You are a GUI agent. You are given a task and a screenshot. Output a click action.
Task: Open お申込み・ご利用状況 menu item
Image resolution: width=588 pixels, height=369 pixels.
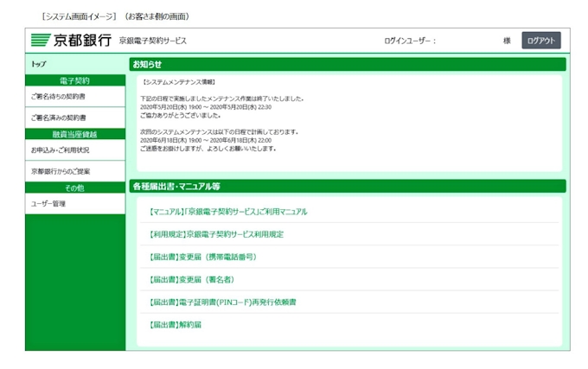click(61, 150)
